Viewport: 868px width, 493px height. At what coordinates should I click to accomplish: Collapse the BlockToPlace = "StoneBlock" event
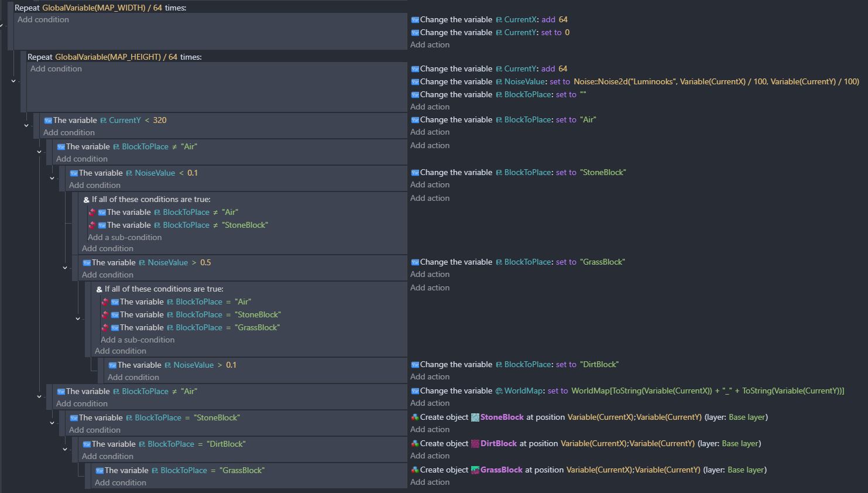point(52,423)
